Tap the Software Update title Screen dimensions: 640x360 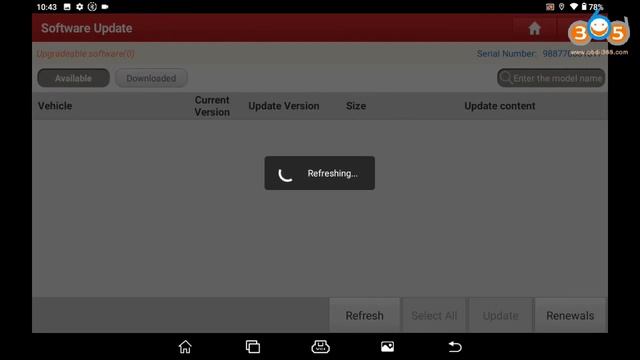[87, 28]
